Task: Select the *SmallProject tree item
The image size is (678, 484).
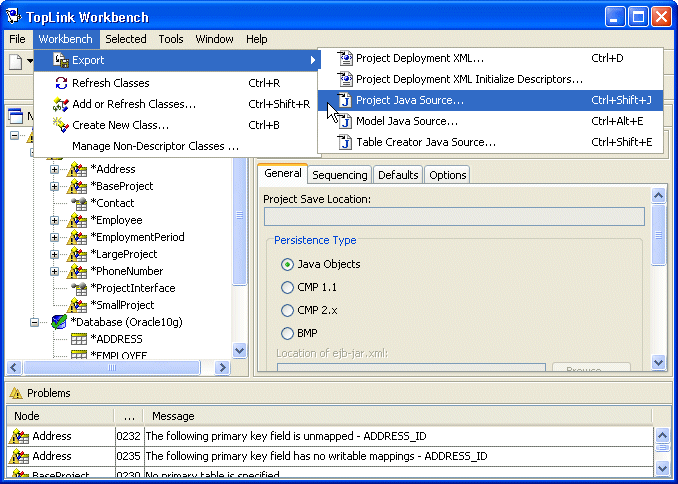Action: coord(122,305)
